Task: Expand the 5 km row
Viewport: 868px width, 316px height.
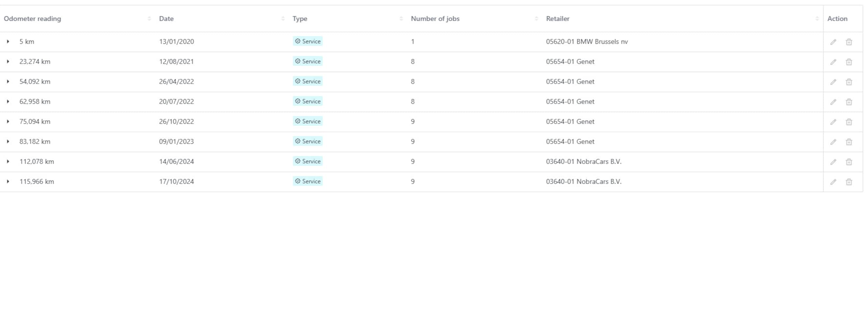Action: tap(8, 41)
